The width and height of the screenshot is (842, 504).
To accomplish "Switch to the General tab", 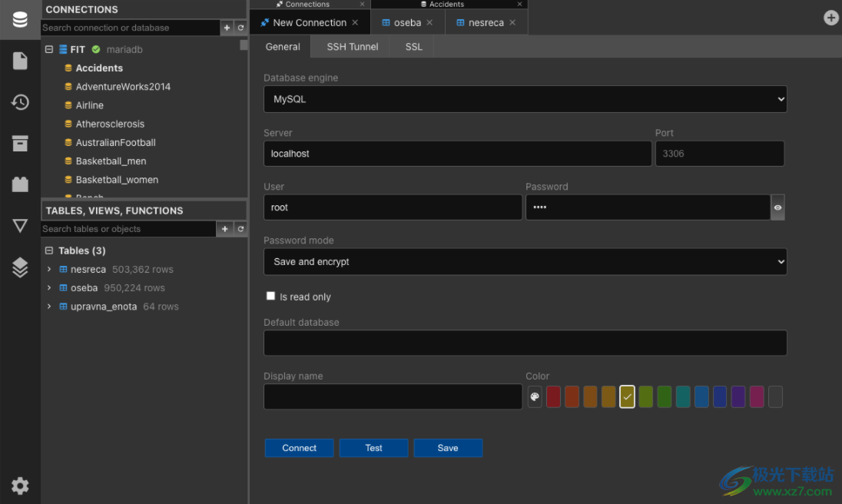I will pos(283,47).
